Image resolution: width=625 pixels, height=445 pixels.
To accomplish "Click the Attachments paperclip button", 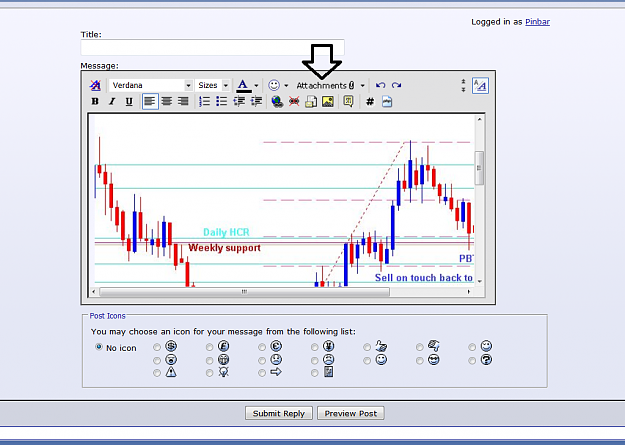I will point(326,85).
